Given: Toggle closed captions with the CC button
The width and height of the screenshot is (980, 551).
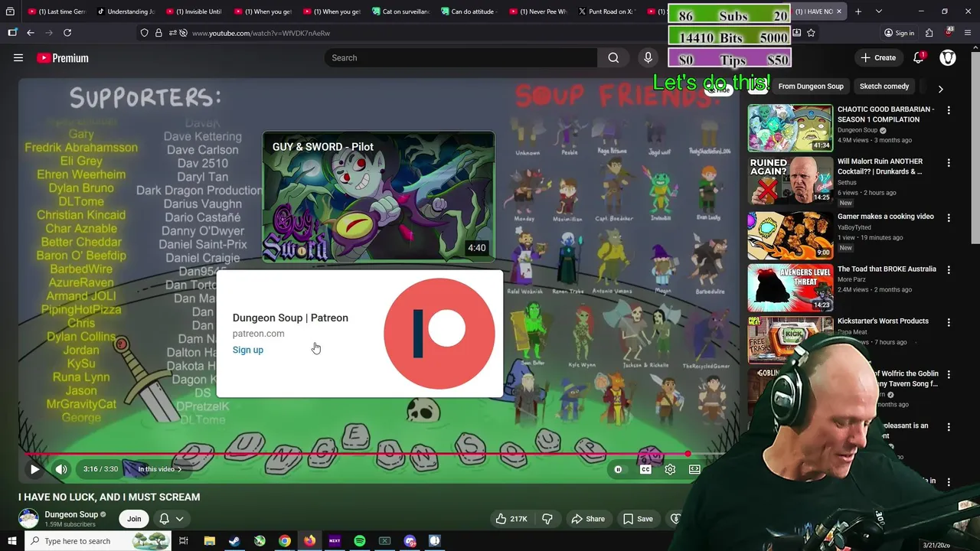Looking at the screenshot, I should coord(645,469).
